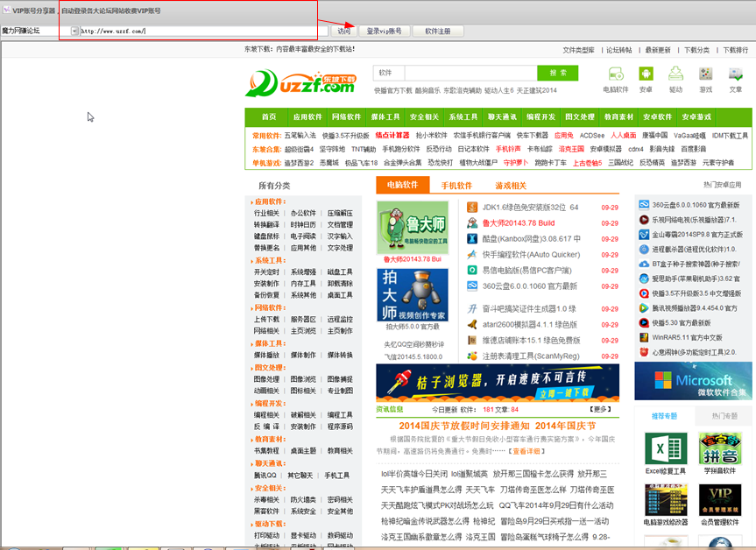Viewport: 756px width, 550px height.
Task: Click the 腾讯QQ category link
Action: tap(265, 476)
